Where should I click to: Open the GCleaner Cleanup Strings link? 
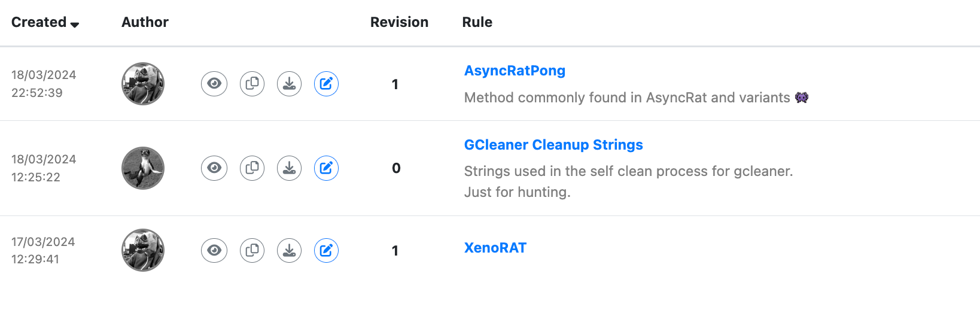tap(553, 145)
